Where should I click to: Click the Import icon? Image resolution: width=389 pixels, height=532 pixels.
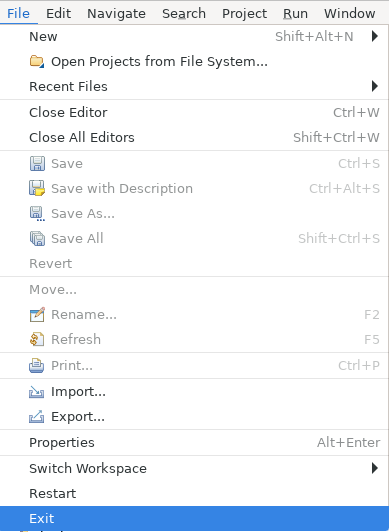pos(37,392)
